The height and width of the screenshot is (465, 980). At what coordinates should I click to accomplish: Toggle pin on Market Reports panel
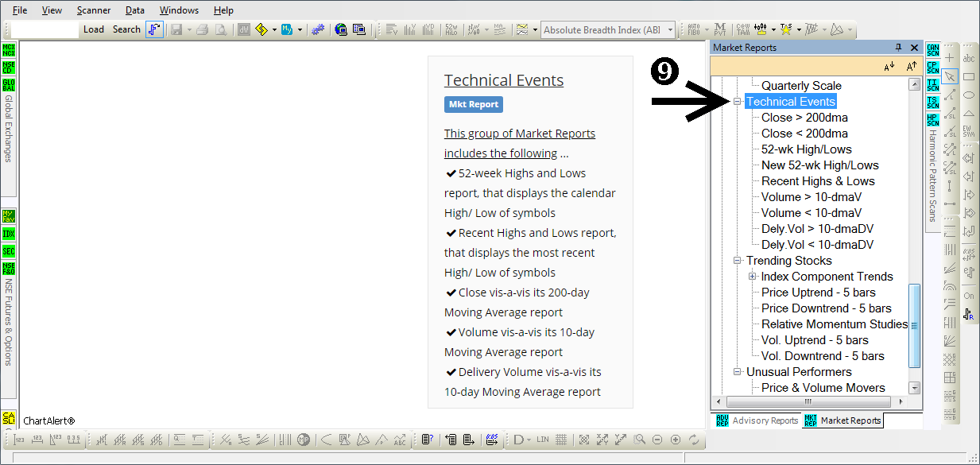[x=899, y=48]
